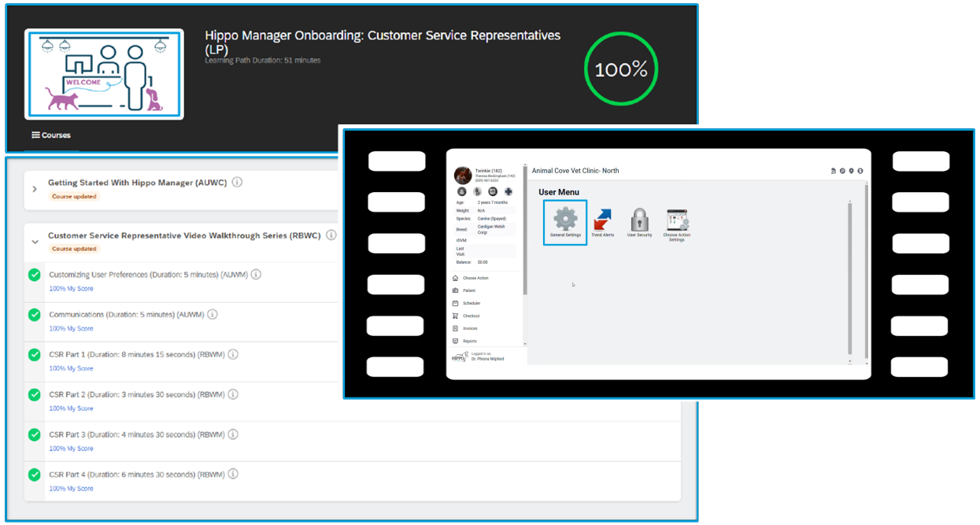The height and width of the screenshot is (525, 980).
Task: Click the CSR Part 3 course title
Action: (137, 434)
